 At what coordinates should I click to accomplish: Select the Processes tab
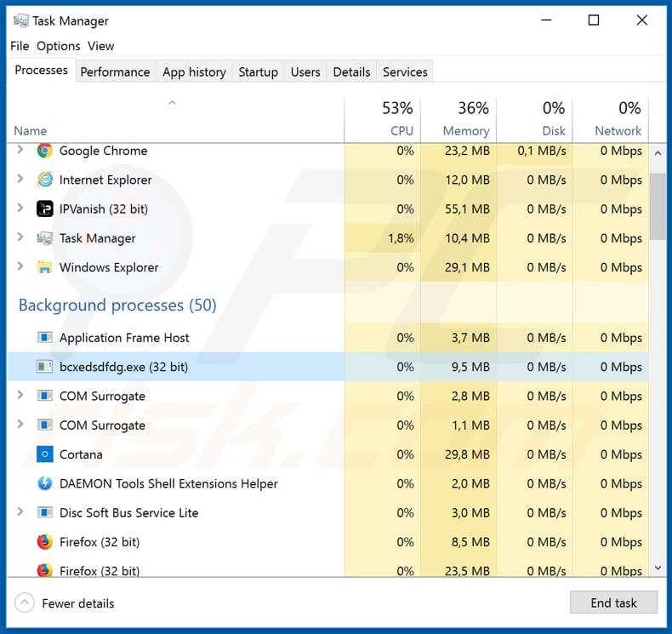41,71
